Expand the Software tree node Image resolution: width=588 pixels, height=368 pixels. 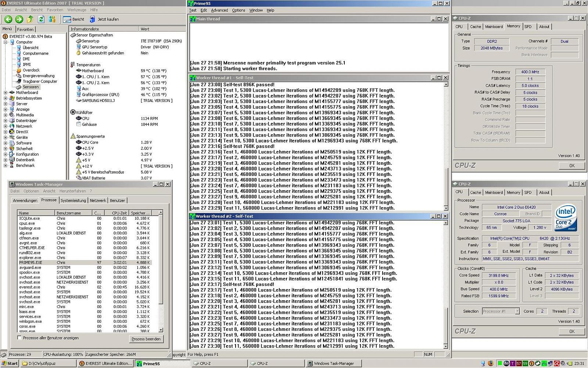tap(6, 143)
